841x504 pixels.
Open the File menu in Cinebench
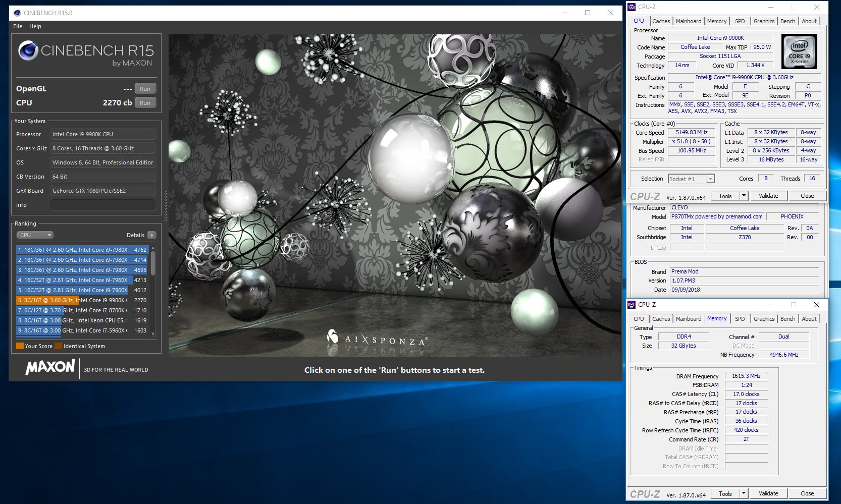click(18, 26)
